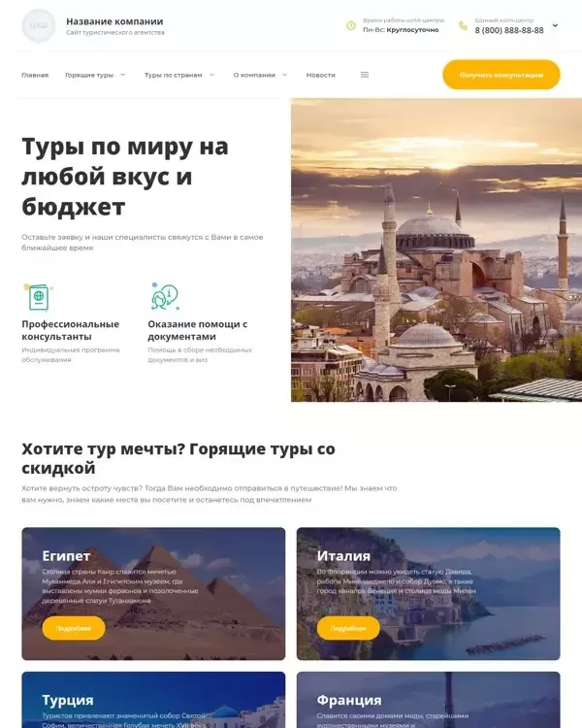The image size is (582, 728).
Task: Call the 8 (800) 888-88-88 number link
Action: pyautogui.click(x=509, y=30)
